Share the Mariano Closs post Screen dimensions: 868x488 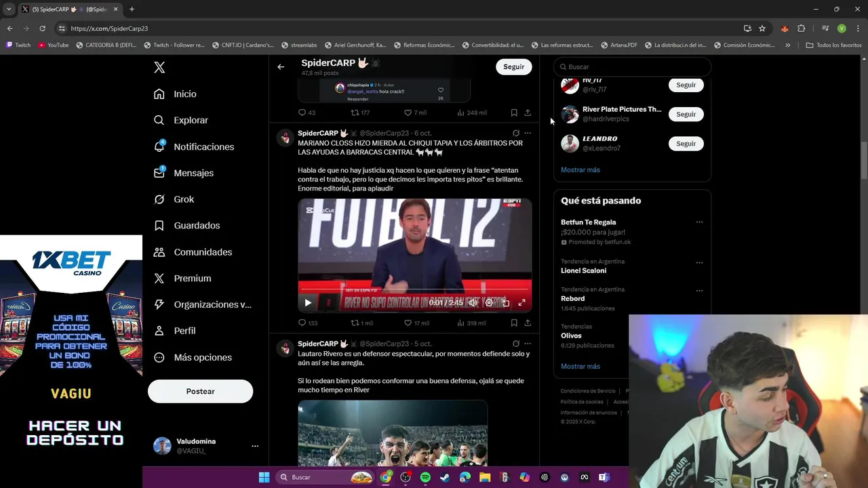[528, 323]
